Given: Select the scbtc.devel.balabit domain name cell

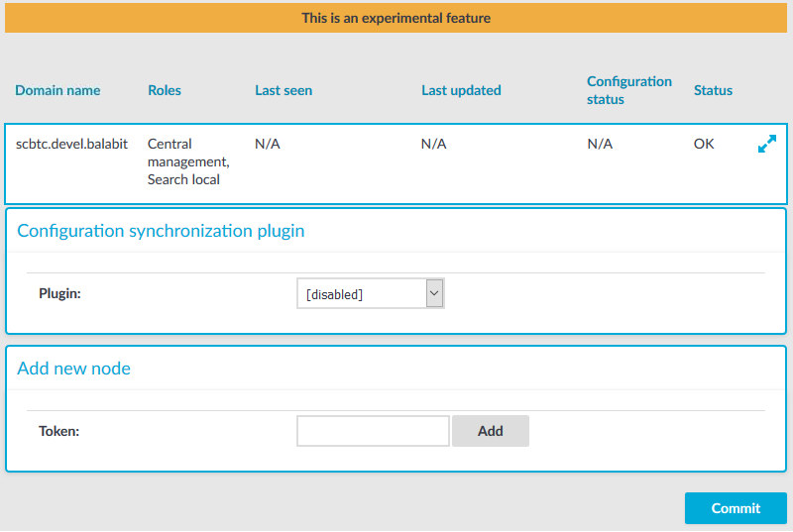Looking at the screenshot, I should [71, 144].
